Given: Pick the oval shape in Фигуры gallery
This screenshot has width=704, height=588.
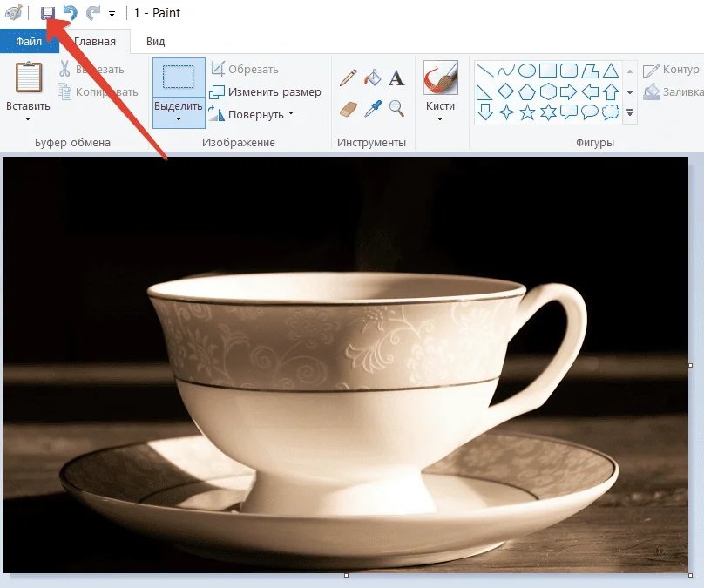Looking at the screenshot, I should pos(527,71).
